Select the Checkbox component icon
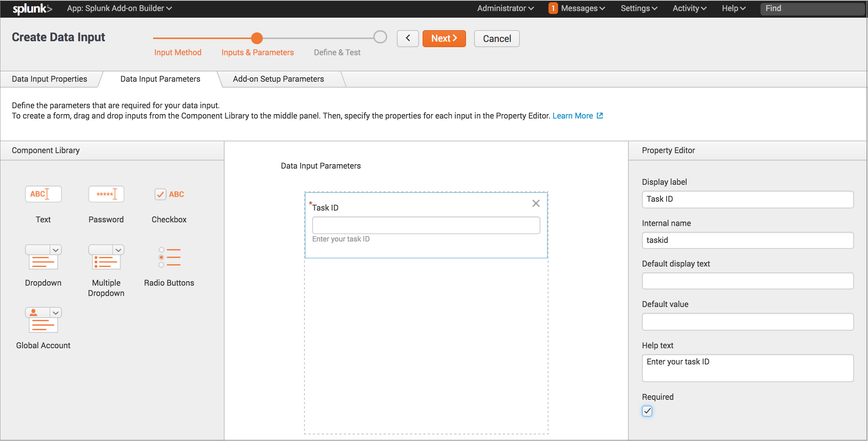868x441 pixels. tap(169, 194)
